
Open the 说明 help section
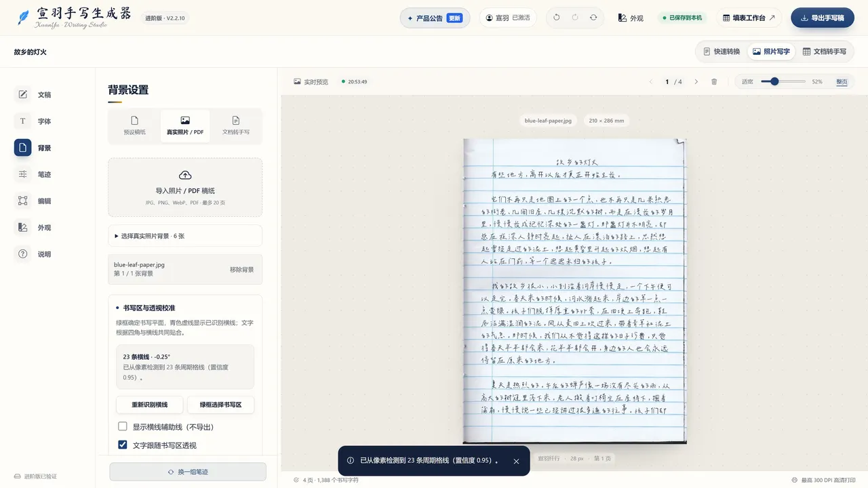(34, 254)
